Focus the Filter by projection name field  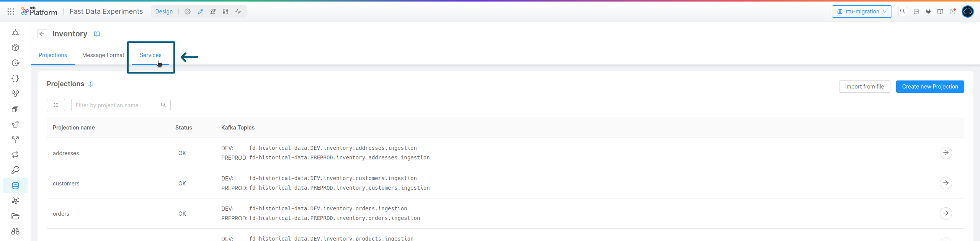(117, 105)
